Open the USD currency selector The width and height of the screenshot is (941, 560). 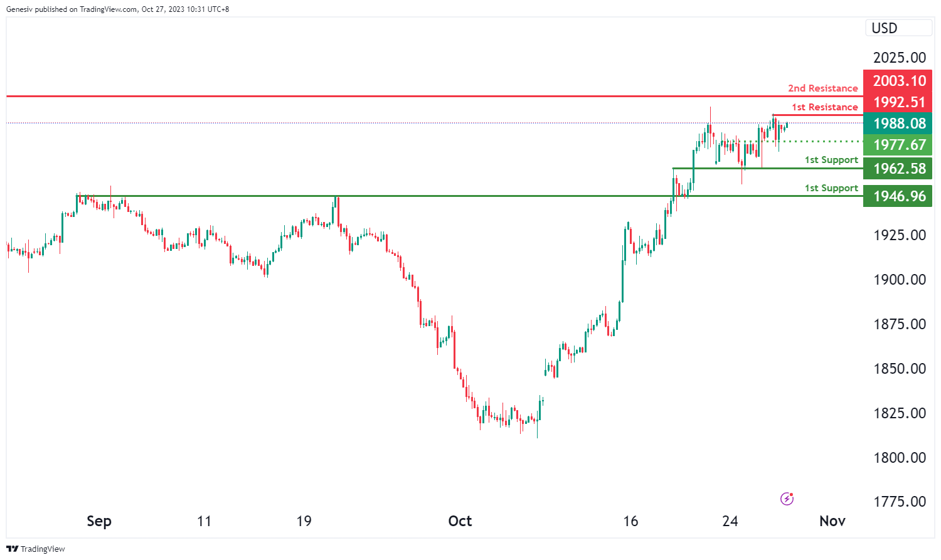click(x=899, y=28)
